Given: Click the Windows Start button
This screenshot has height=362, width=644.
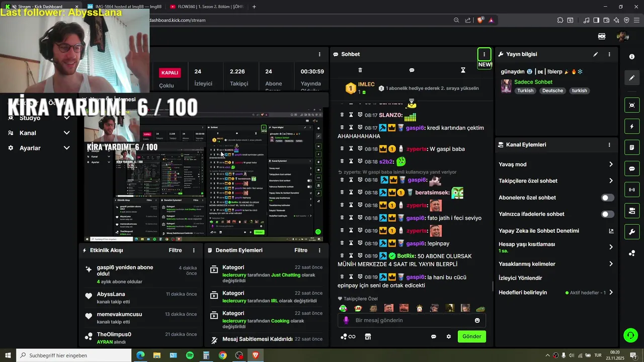Looking at the screenshot, I should (8, 355).
